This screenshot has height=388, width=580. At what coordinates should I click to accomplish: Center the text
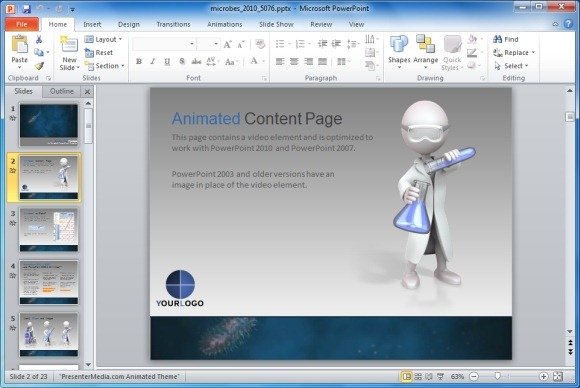coord(294,61)
